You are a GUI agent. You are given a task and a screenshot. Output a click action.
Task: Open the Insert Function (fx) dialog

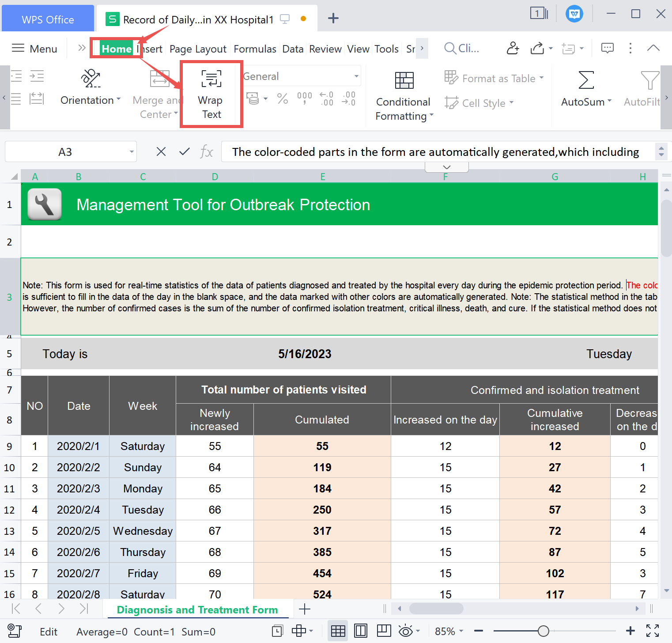click(x=207, y=151)
